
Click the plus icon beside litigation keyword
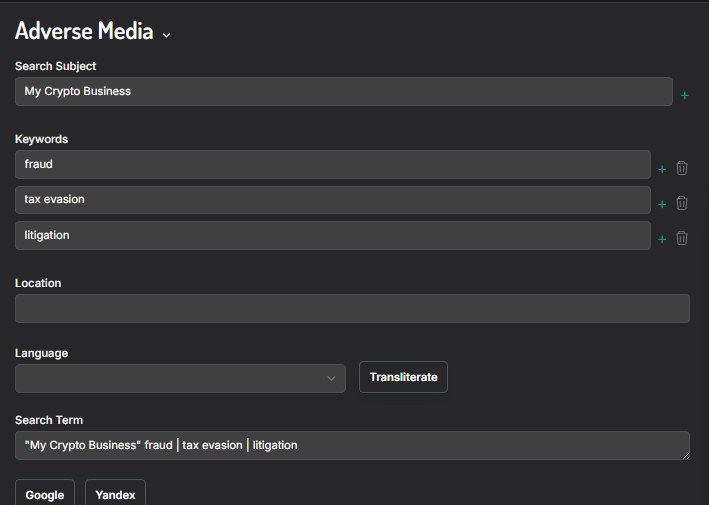[x=662, y=239]
